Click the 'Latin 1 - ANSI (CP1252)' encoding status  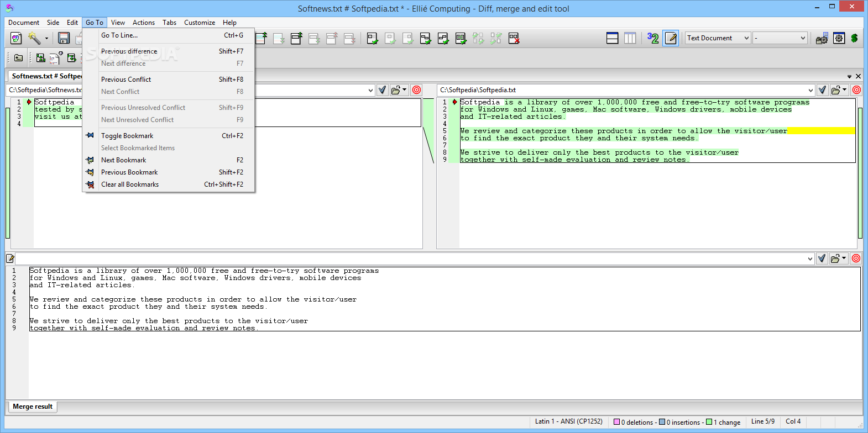click(x=569, y=421)
